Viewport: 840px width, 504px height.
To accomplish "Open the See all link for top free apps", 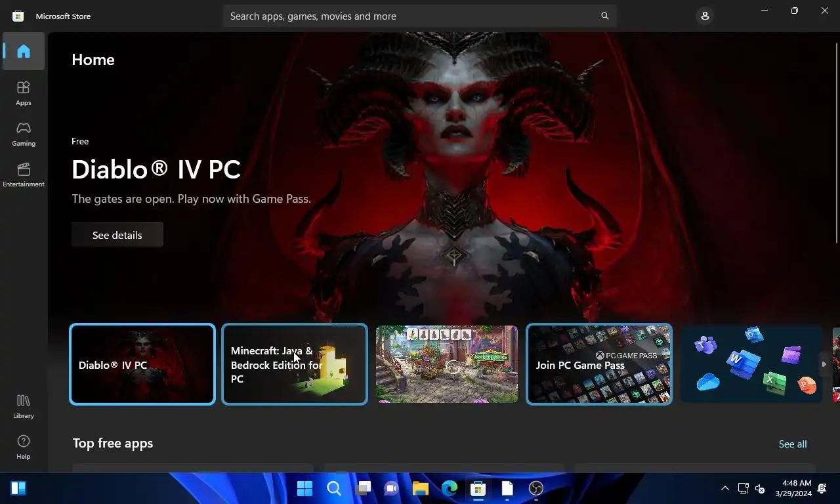I will (793, 444).
